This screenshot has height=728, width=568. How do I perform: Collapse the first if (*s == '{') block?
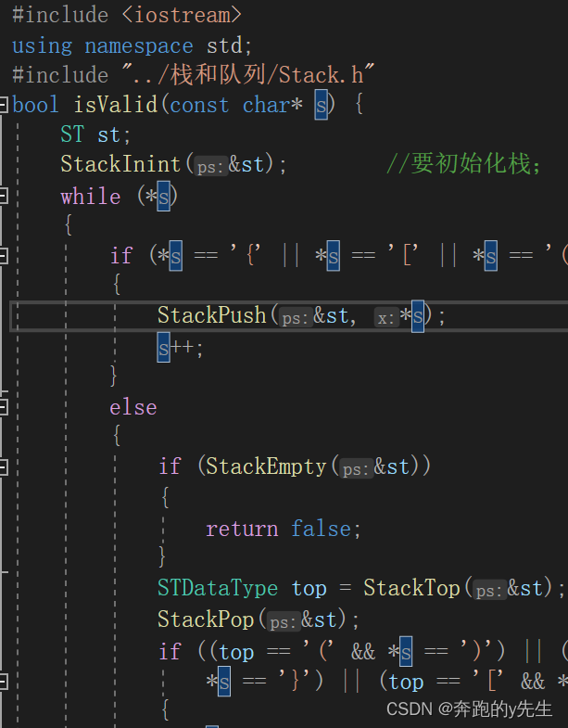(x=4, y=256)
